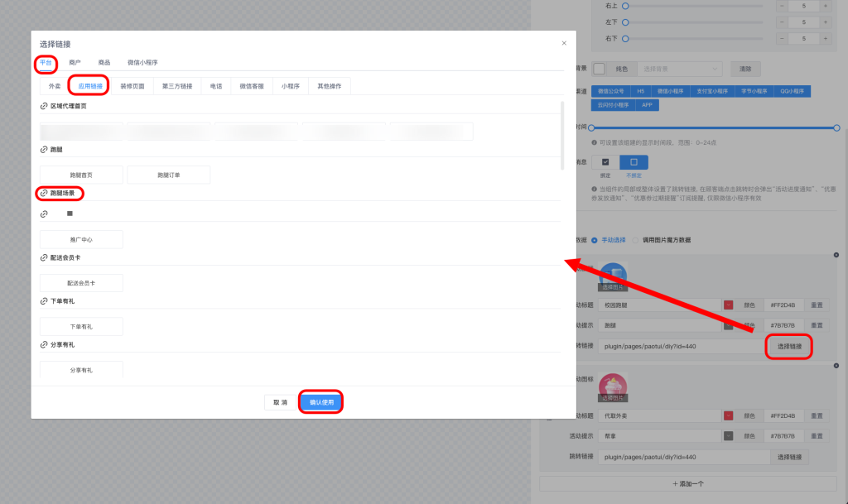848x504 pixels.
Task: Switch to the 商户 tab
Action: coord(75,63)
